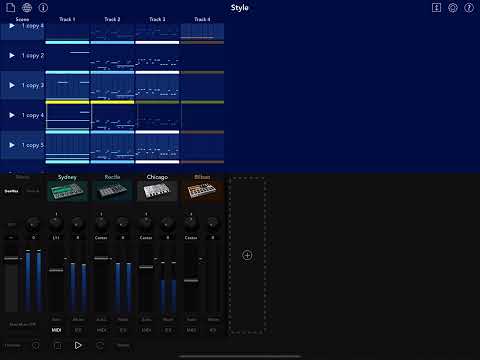The width and height of the screenshot is (480, 360).
Task: Open the file/new song icon
Action: click(11, 7)
